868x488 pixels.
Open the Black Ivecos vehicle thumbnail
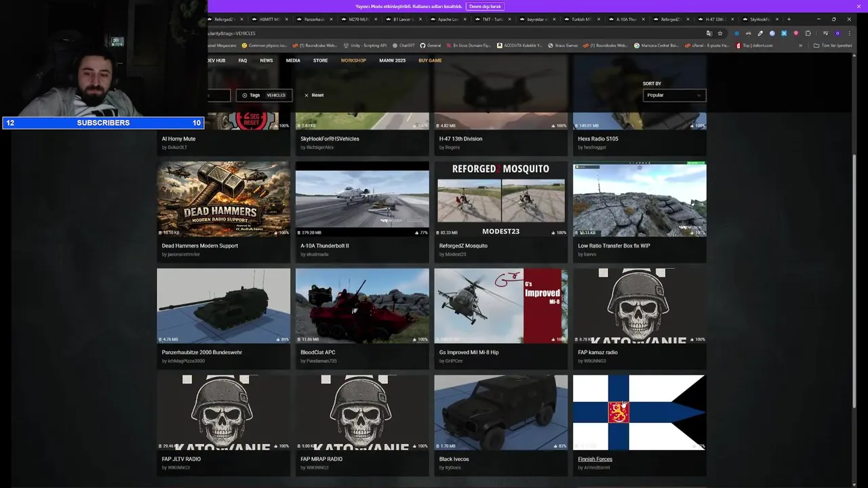point(501,413)
